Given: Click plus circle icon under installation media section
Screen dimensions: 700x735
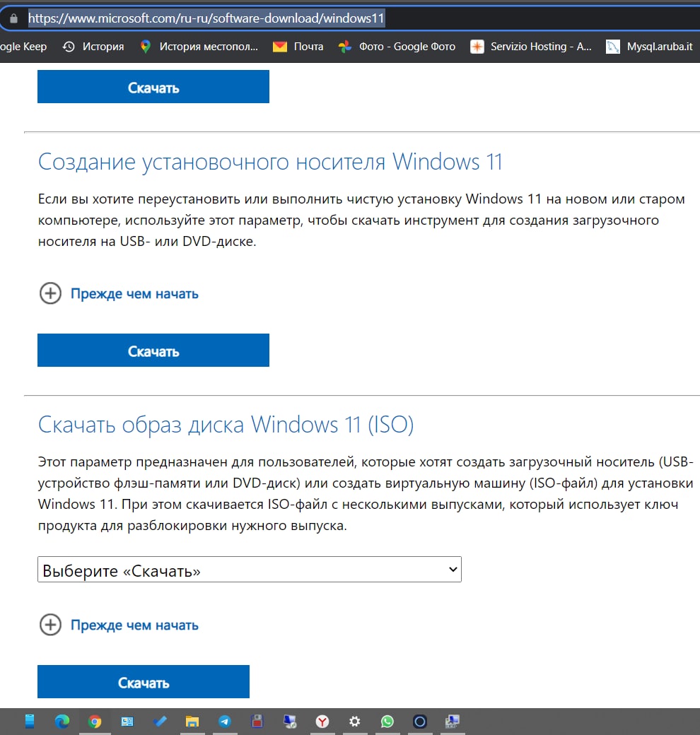Looking at the screenshot, I should (50, 293).
